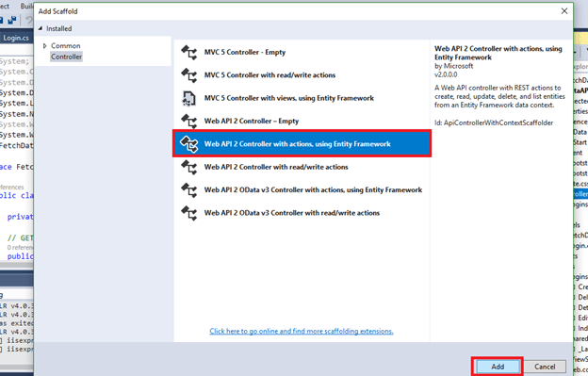Image resolution: width=588 pixels, height=376 pixels.
Task: Collapse the Installed section arrow
Action: pyautogui.click(x=41, y=28)
